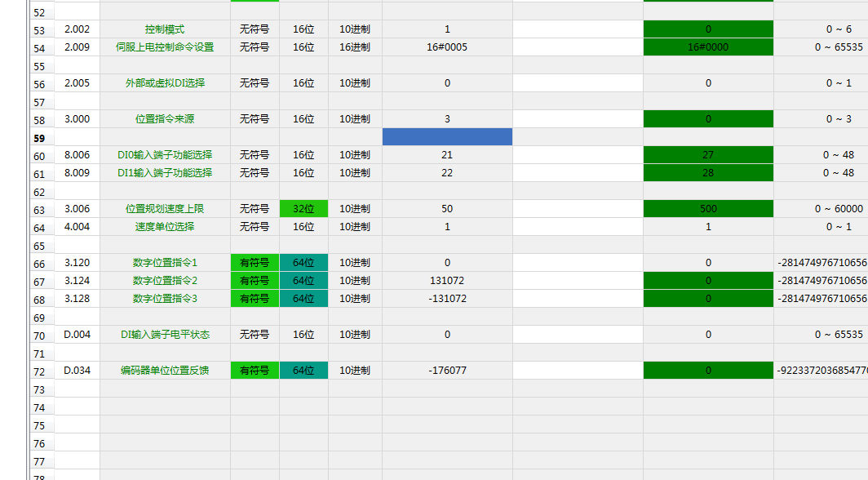
Task: Click the green cell with value 500
Action: [x=708, y=209]
